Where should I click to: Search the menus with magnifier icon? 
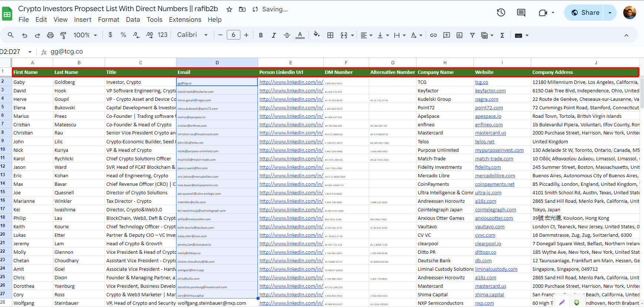tap(11, 35)
